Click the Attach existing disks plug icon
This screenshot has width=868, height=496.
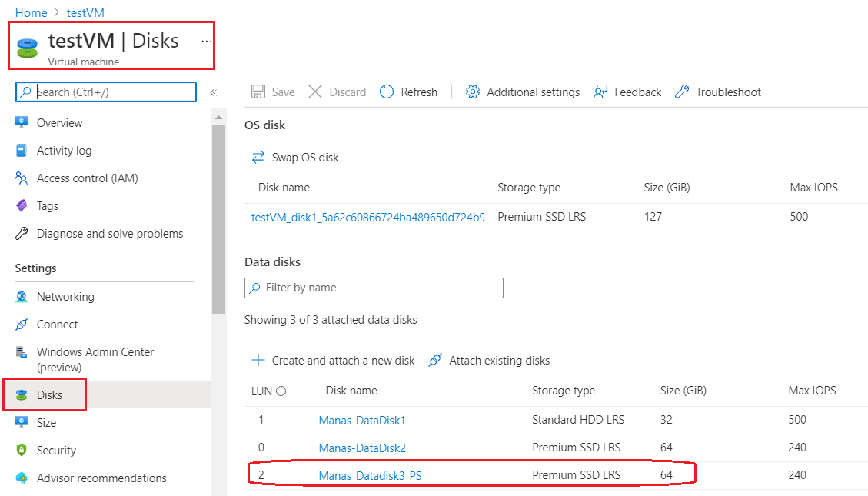(435, 361)
